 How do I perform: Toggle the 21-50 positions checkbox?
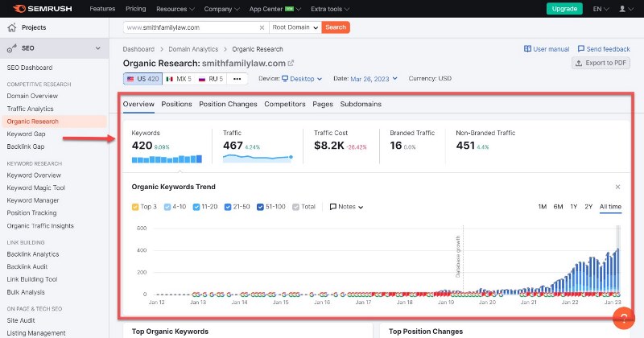coord(228,207)
